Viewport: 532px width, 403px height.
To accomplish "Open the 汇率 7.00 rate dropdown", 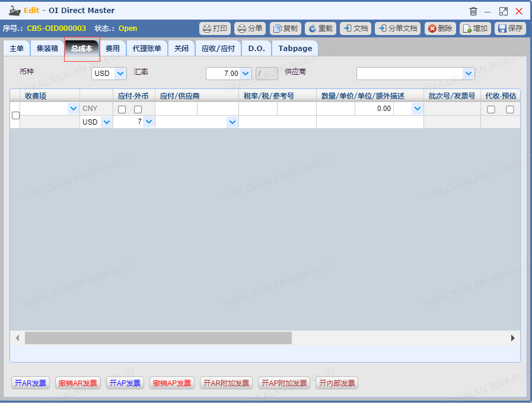I will point(246,74).
